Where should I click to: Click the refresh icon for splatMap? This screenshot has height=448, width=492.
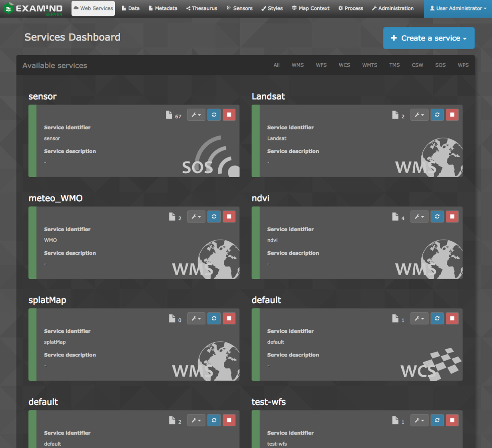click(214, 318)
